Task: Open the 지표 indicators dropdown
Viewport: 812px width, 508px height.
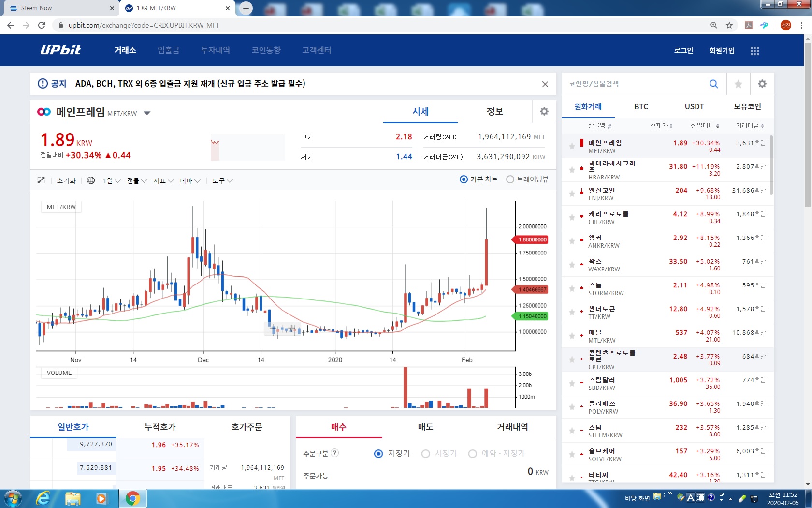Action: coord(163,180)
